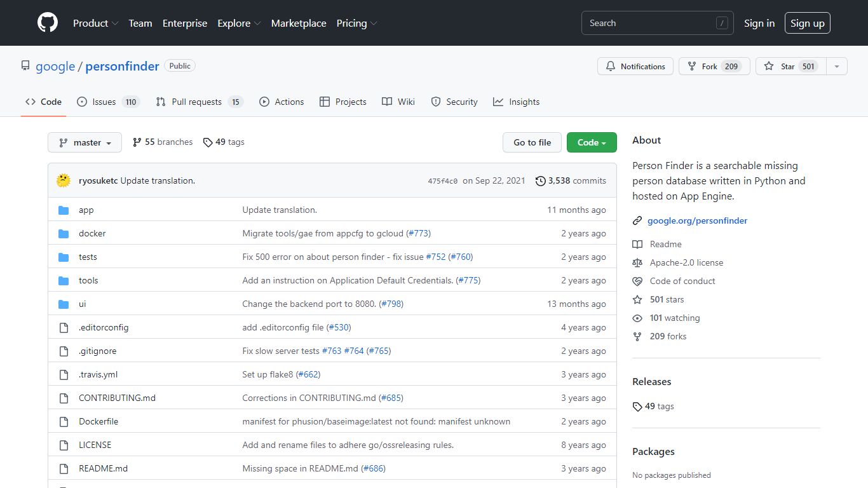Open the google.org/personfinder website link
This screenshot has width=868, height=488.
(697, 220)
